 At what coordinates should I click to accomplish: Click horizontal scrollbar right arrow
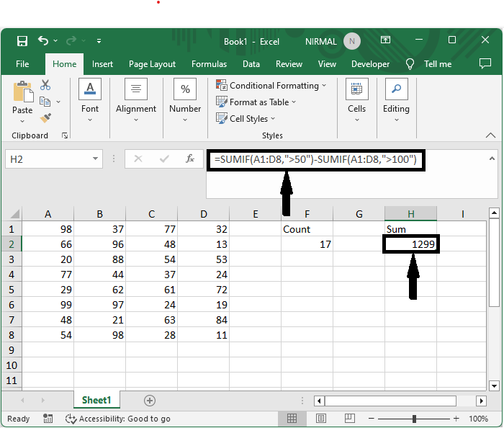pos(481,401)
